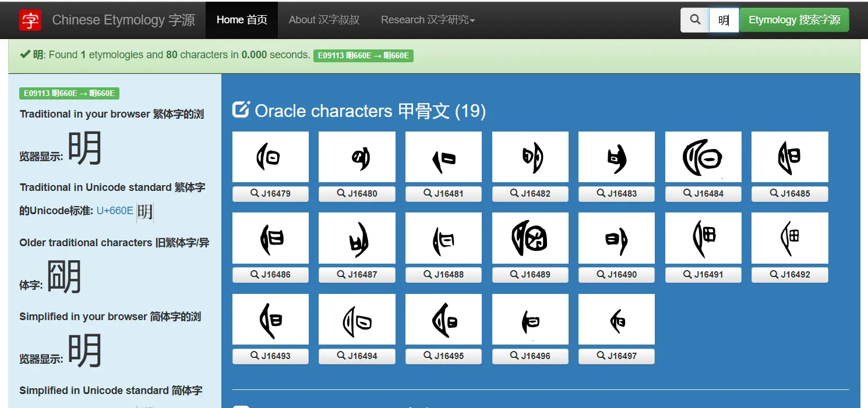
Task: Click the J16492 zoom button
Action: tap(789, 275)
